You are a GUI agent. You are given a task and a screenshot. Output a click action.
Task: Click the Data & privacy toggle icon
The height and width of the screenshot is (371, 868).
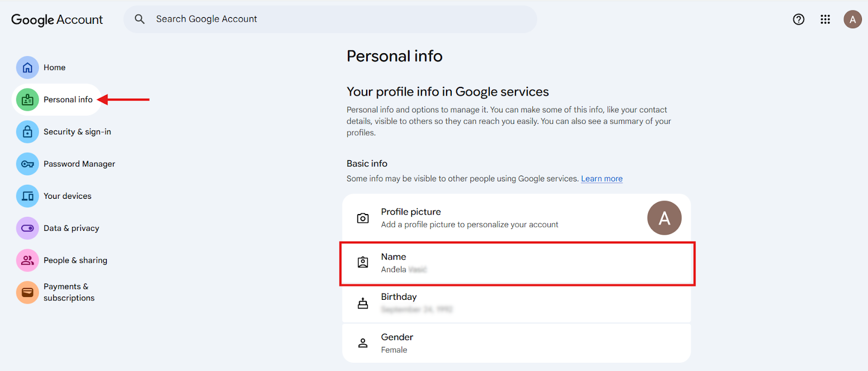tap(27, 228)
